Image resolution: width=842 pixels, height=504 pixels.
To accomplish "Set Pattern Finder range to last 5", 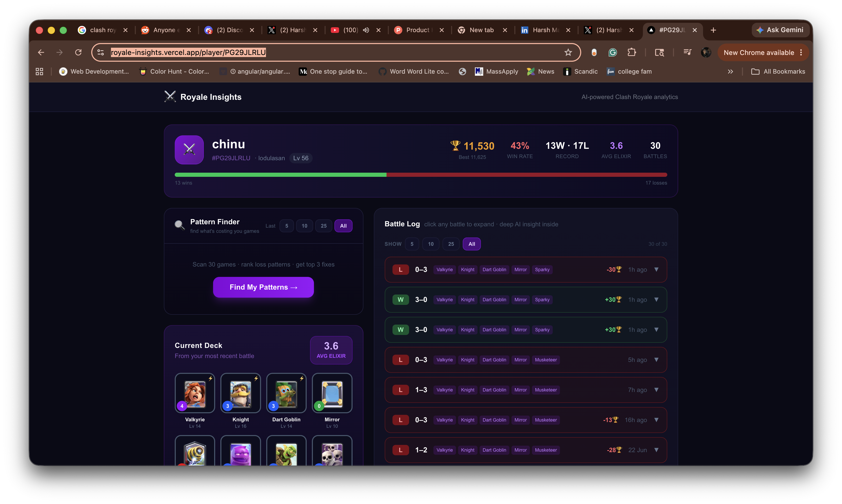I will 286,226.
